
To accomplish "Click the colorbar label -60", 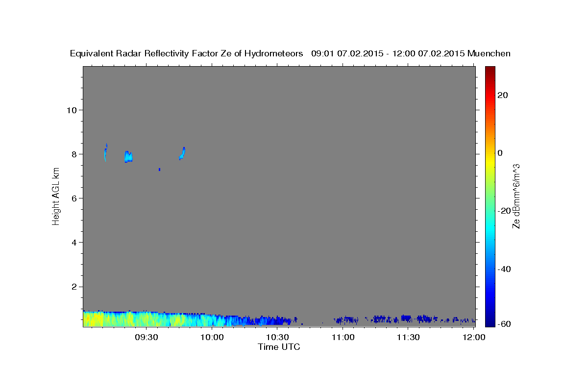I will (x=503, y=324).
